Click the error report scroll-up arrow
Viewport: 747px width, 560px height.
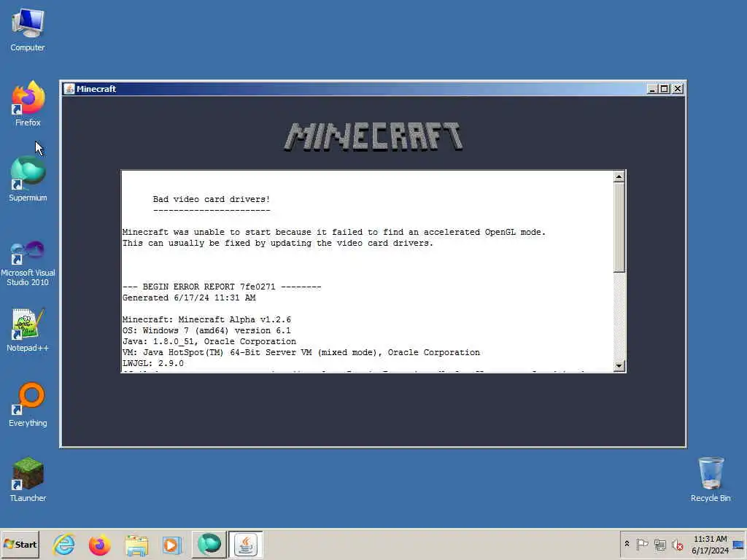click(x=619, y=176)
